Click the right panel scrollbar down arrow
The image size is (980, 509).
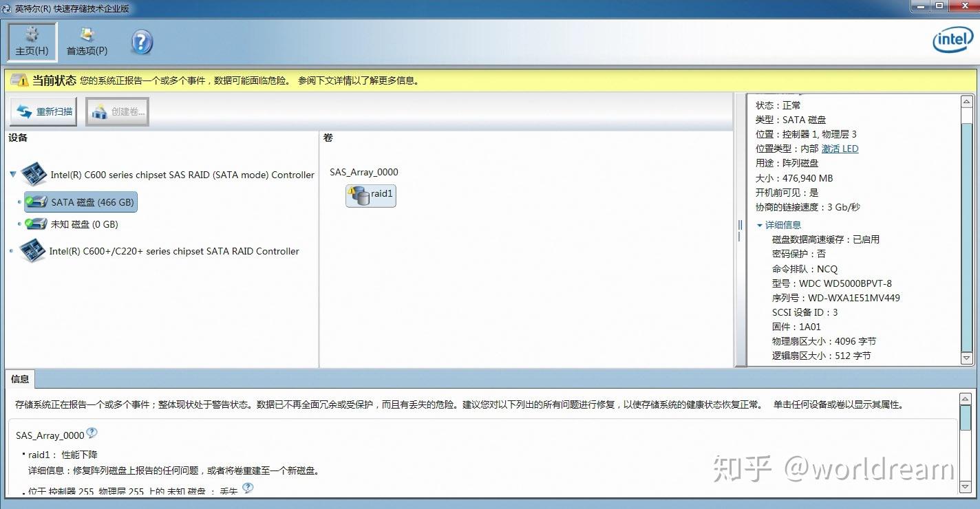pos(966,358)
